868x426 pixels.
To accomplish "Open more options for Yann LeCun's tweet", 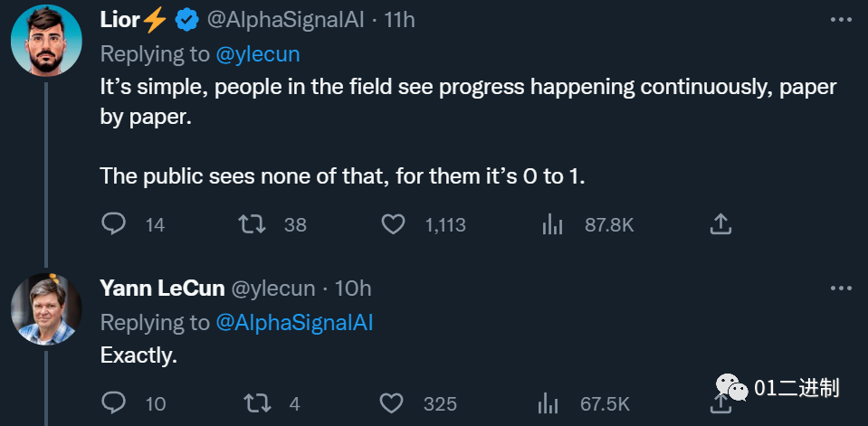I will (x=841, y=289).
